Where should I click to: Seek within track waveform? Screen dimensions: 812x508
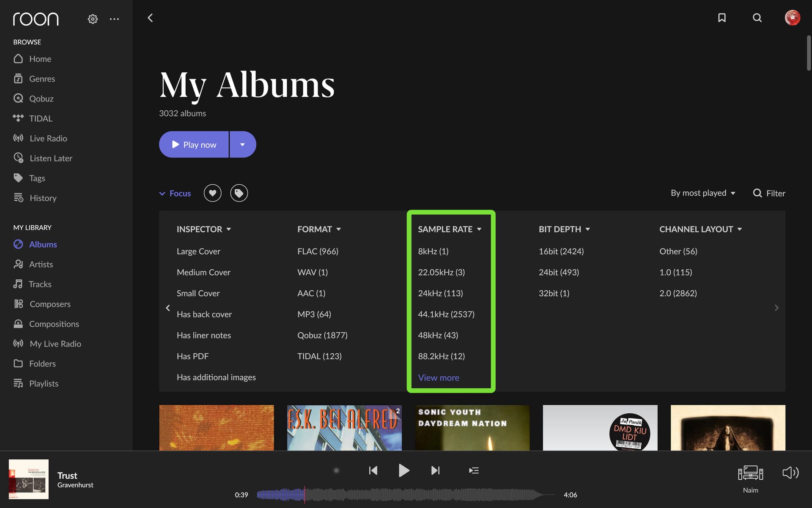point(406,494)
